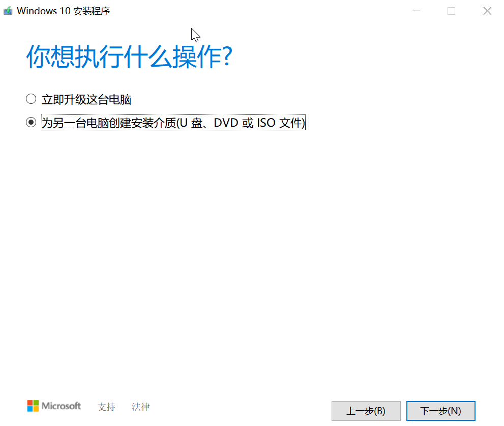Select the radio circle for creating installation media
504x426 pixels.
31,122
